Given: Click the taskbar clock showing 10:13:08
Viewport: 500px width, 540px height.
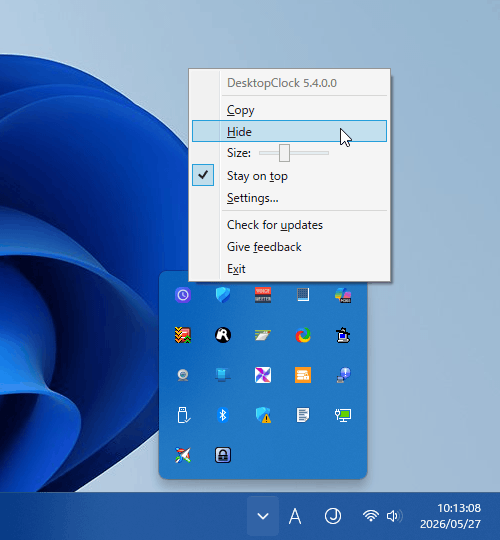Looking at the screenshot, I should [x=459, y=508].
